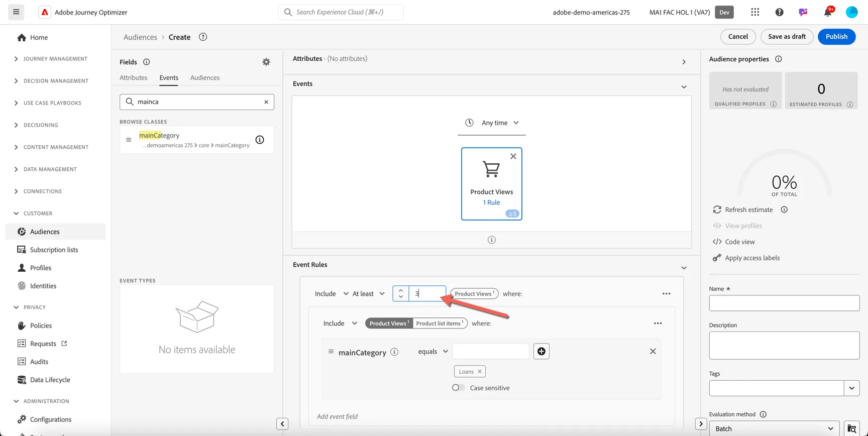Open the Tags dropdown arrow
This screenshot has width=868, height=436.
tap(851, 388)
